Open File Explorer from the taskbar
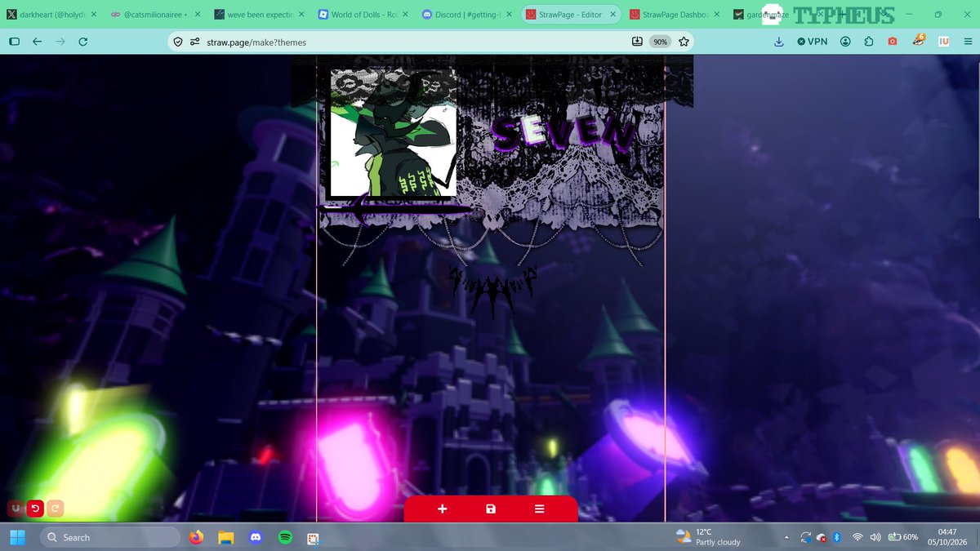Image resolution: width=980 pixels, height=551 pixels. [225, 537]
